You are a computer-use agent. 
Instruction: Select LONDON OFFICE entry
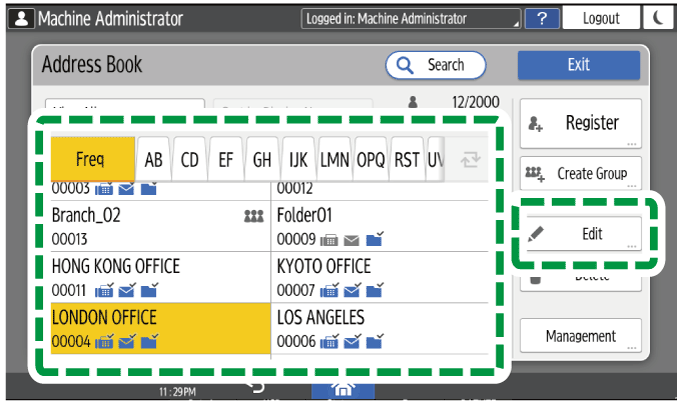pyautogui.click(x=160, y=328)
